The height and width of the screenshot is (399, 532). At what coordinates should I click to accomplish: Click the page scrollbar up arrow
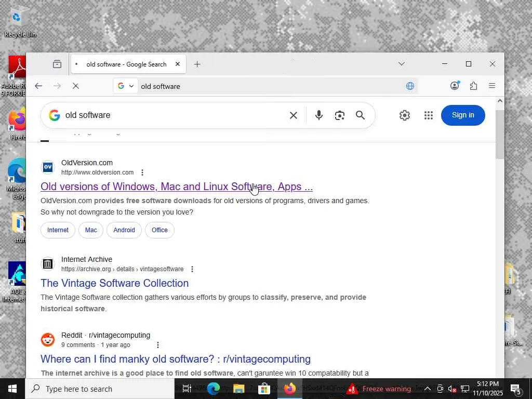pos(500,101)
